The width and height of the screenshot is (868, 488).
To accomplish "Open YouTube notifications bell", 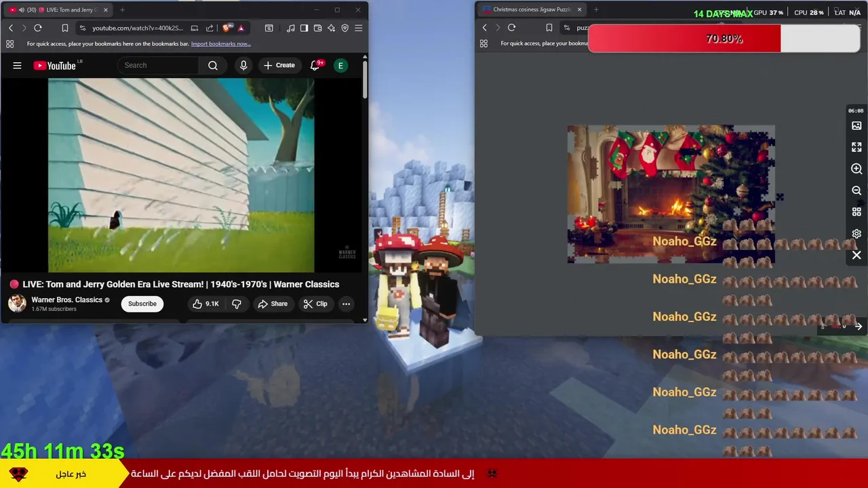I will [315, 65].
